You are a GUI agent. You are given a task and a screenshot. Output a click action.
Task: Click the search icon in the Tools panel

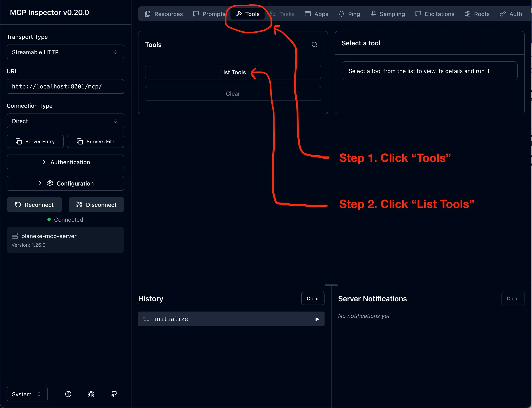pos(314,45)
